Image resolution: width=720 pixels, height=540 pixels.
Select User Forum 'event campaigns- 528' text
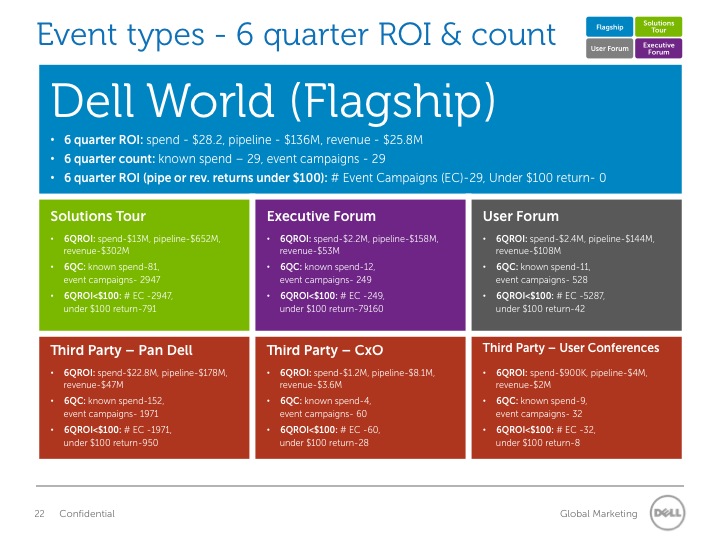click(541, 280)
